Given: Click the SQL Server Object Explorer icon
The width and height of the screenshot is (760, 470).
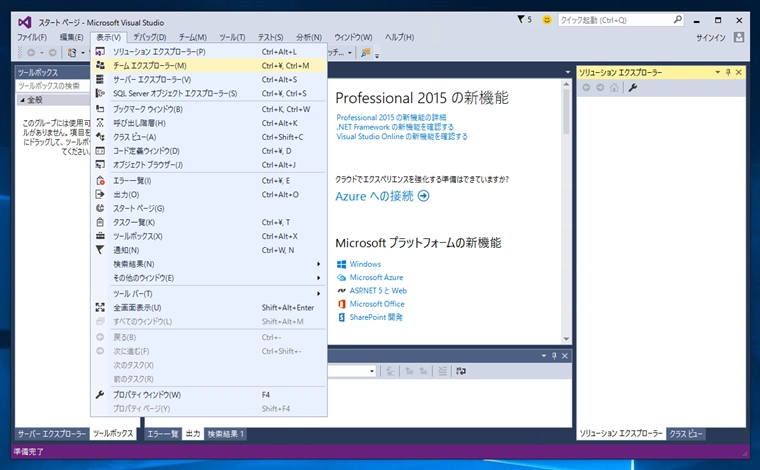Looking at the screenshot, I should coord(100,93).
